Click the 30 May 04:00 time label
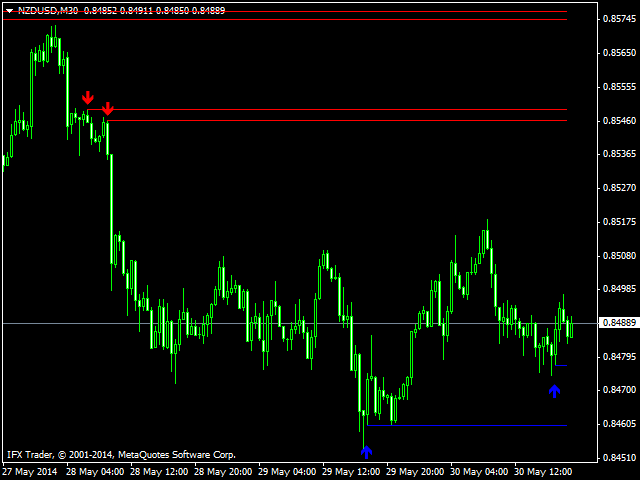 479,472
